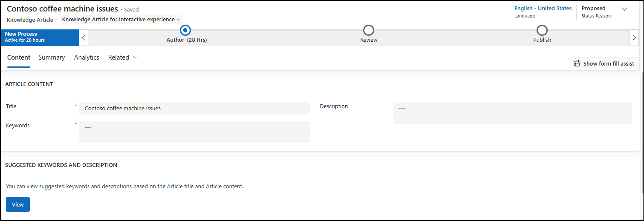644x221 pixels.
Task: Switch to the Summary tab
Action: click(x=52, y=57)
